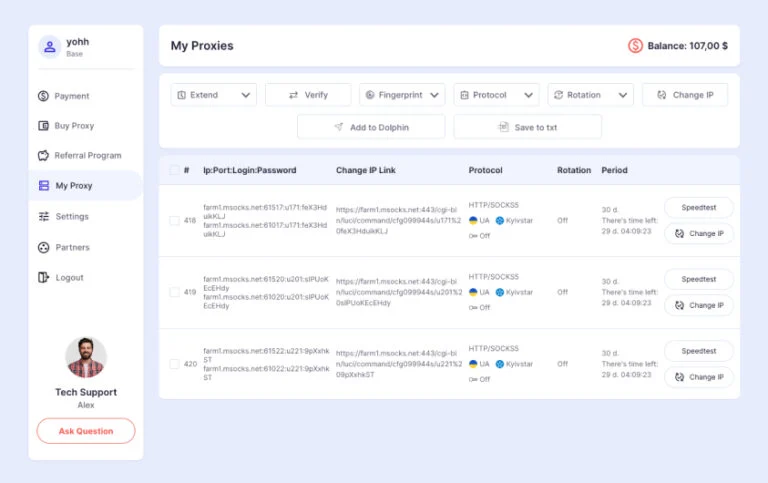The width and height of the screenshot is (768, 483).
Task: Click the paper plane icon on Add to Dolphin
Action: point(338,127)
